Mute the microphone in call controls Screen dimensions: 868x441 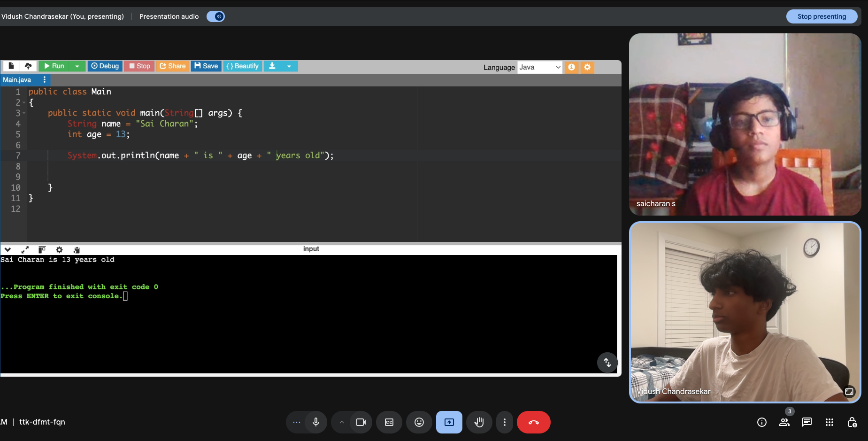316,422
